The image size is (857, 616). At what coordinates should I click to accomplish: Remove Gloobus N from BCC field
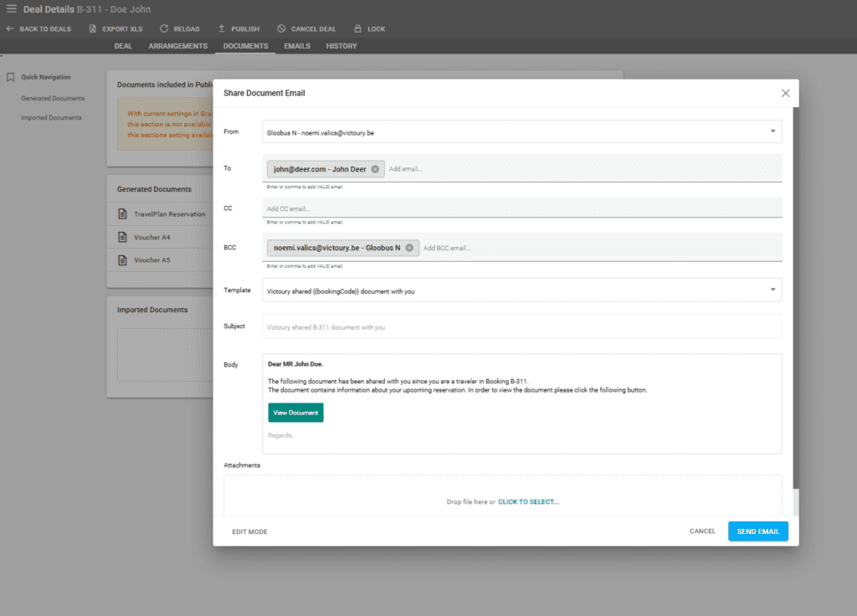point(409,248)
